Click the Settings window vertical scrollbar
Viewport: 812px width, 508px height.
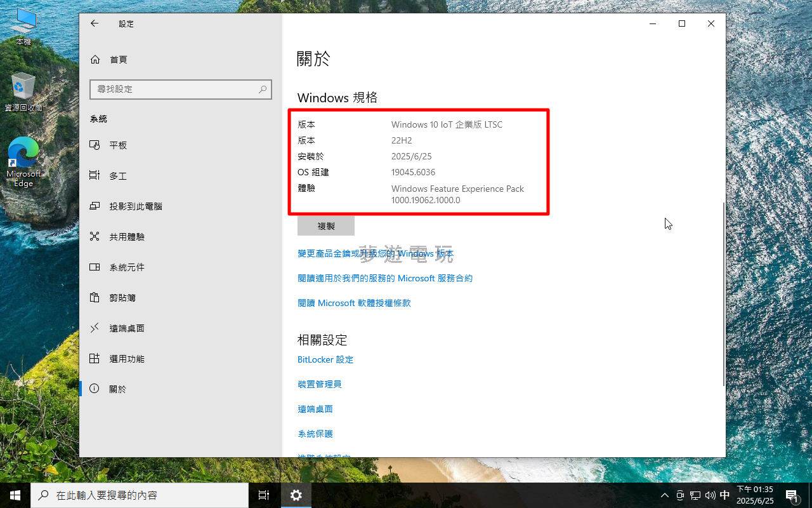pyautogui.click(x=723, y=292)
